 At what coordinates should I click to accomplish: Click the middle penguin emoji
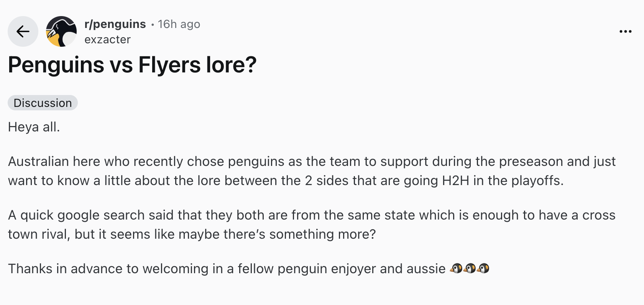pos(470,269)
